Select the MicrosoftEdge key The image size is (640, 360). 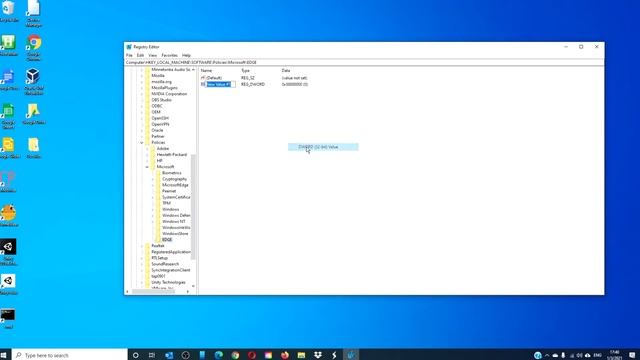pyautogui.click(x=175, y=185)
